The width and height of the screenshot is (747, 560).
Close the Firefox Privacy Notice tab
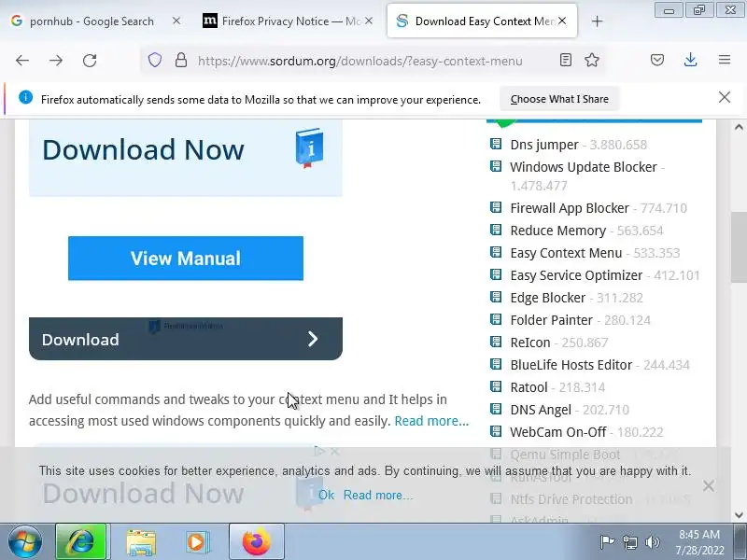tap(369, 21)
